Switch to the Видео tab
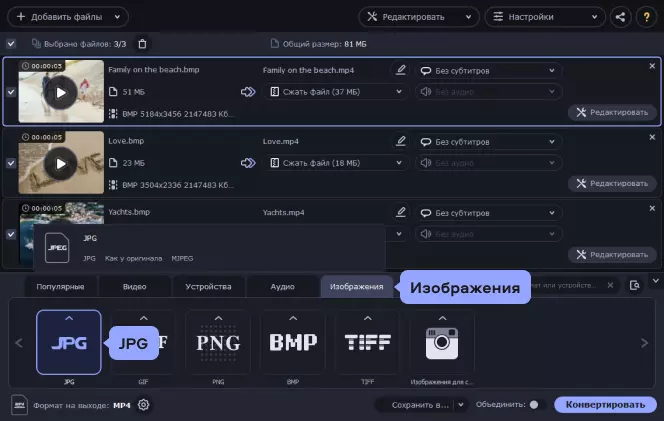664x421 pixels. [135, 287]
